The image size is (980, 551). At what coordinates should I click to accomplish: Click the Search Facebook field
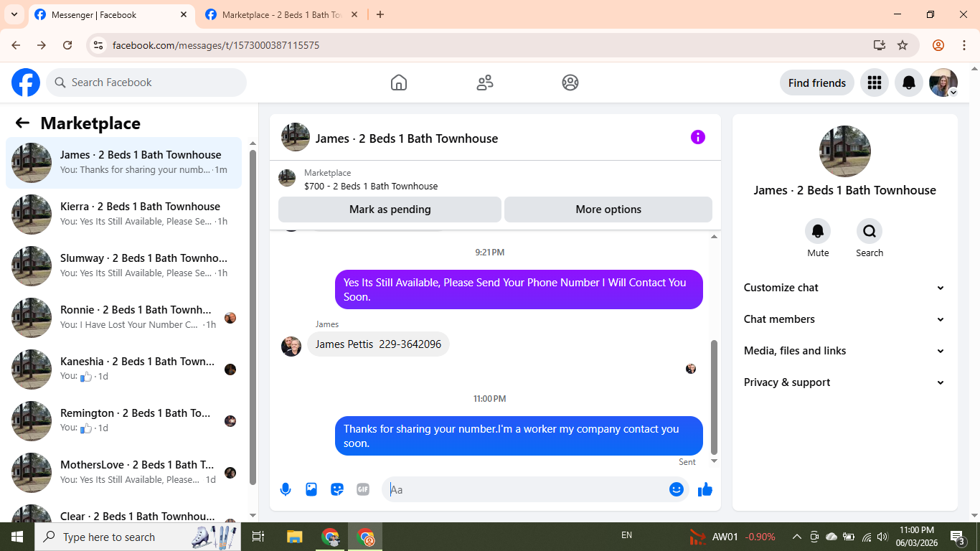[x=146, y=83]
